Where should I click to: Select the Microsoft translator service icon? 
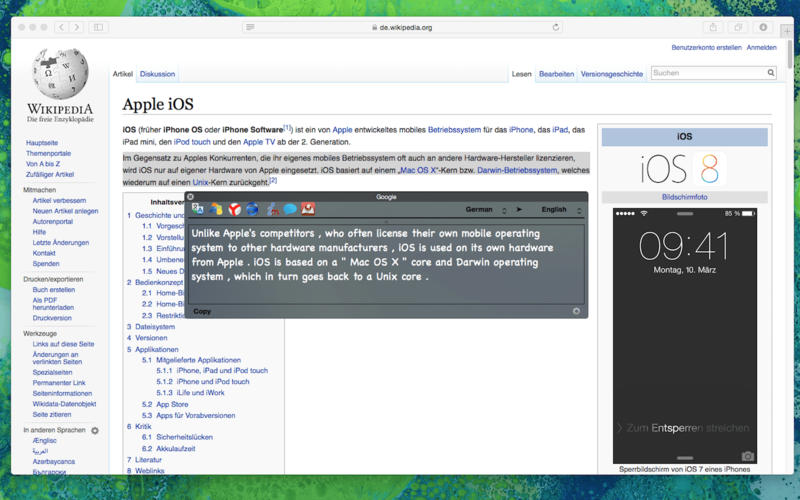point(216,209)
